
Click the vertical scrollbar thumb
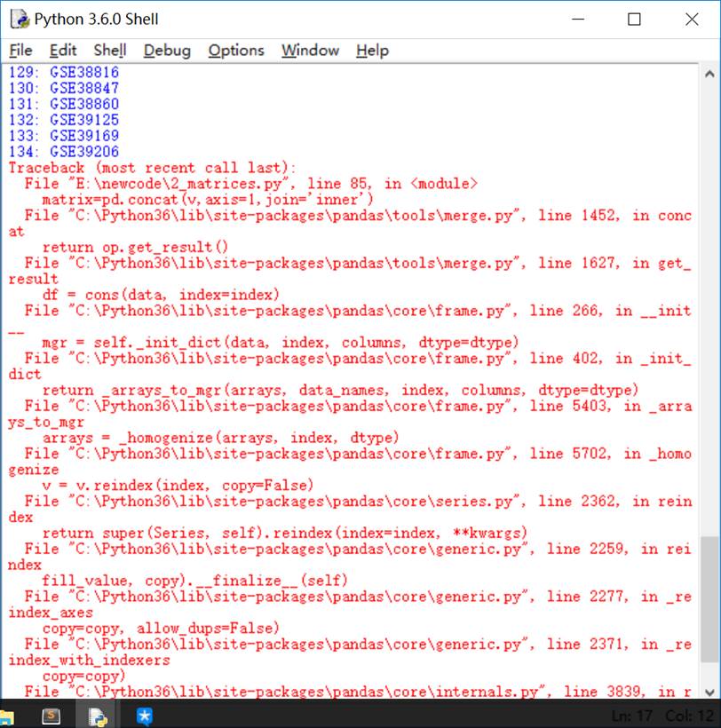click(709, 599)
